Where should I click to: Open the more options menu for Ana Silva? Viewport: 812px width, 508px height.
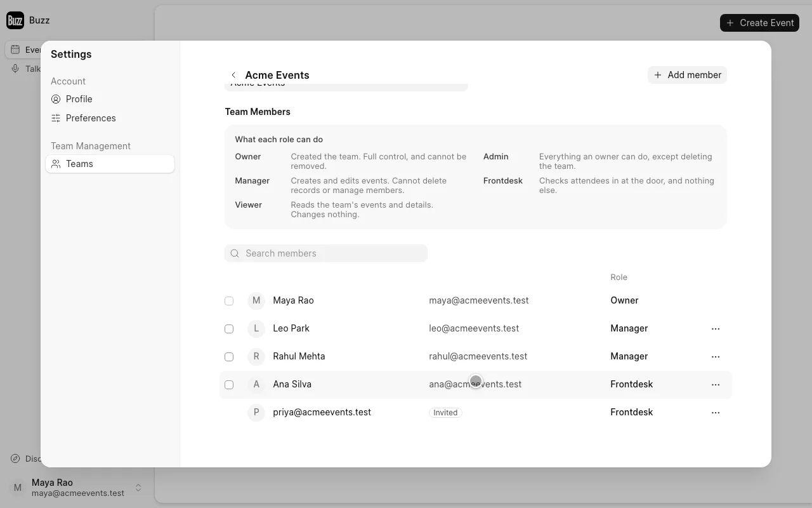click(x=716, y=385)
